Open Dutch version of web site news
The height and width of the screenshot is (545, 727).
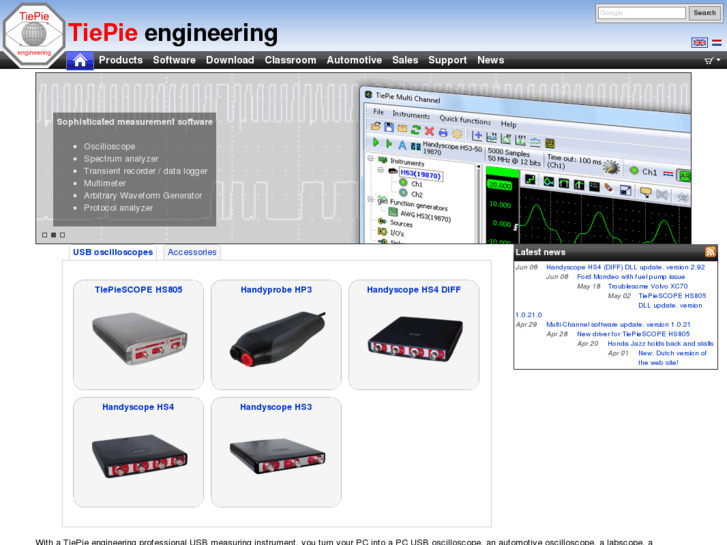coord(672,358)
